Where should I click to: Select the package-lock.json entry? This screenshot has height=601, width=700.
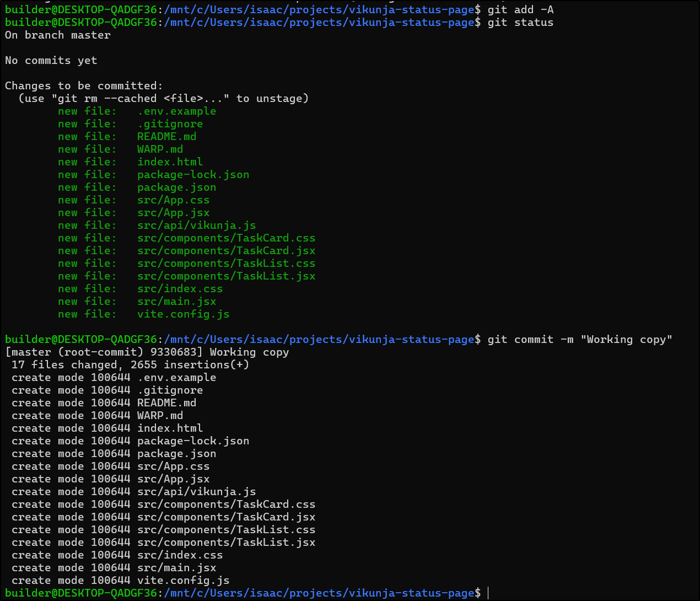pos(193,174)
